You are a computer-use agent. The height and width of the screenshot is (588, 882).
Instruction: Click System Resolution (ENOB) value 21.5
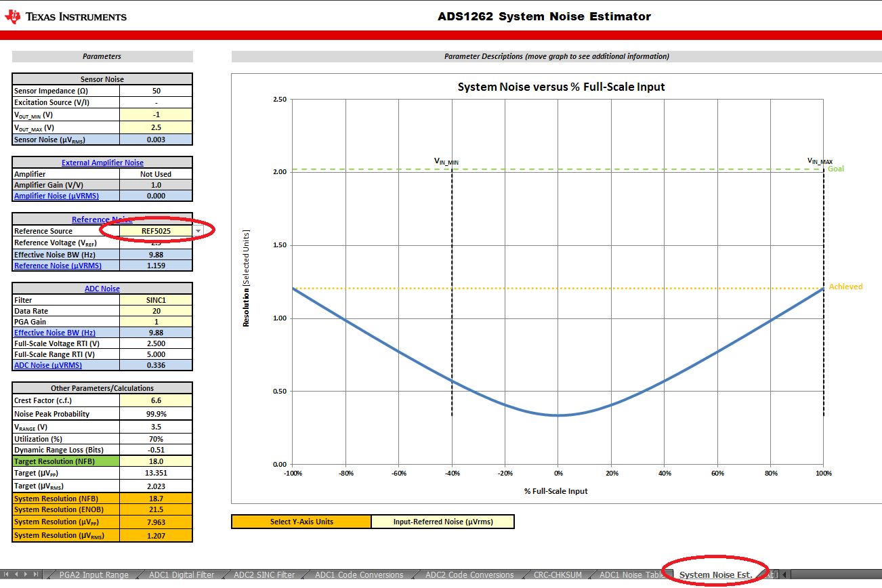[x=156, y=509]
